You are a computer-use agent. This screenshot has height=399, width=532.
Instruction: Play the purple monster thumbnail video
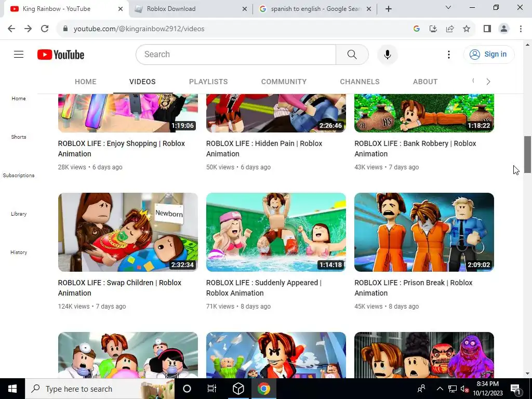pos(424,355)
